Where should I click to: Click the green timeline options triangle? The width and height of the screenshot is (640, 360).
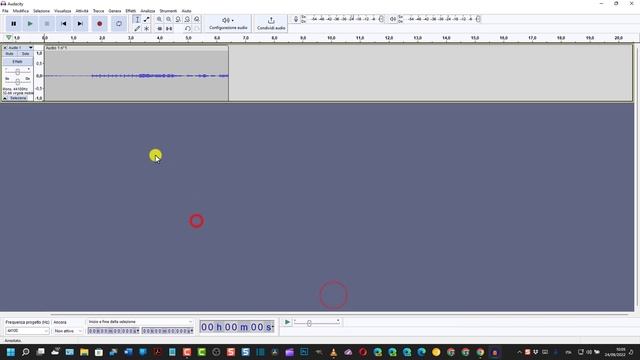[x=9, y=38]
